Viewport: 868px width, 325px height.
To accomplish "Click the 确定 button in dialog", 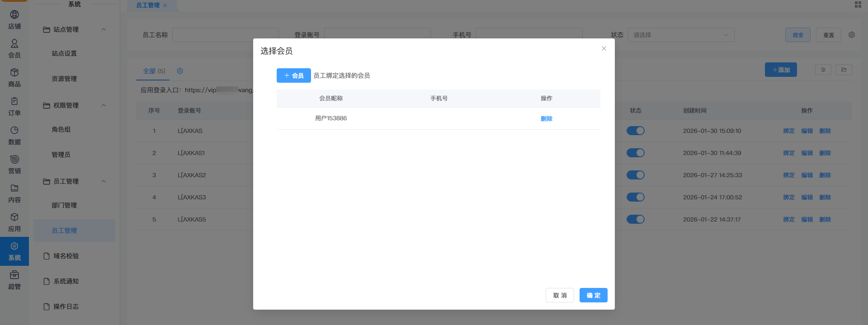I will click(593, 295).
